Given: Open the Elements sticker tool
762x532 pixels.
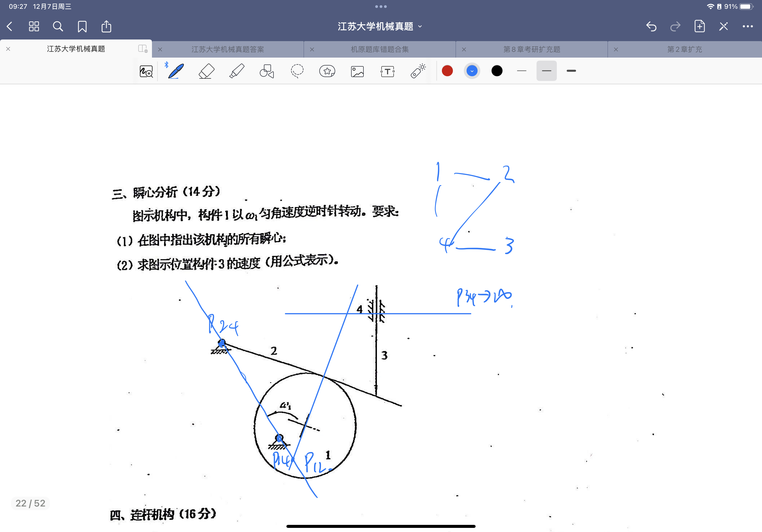Looking at the screenshot, I should click(327, 71).
